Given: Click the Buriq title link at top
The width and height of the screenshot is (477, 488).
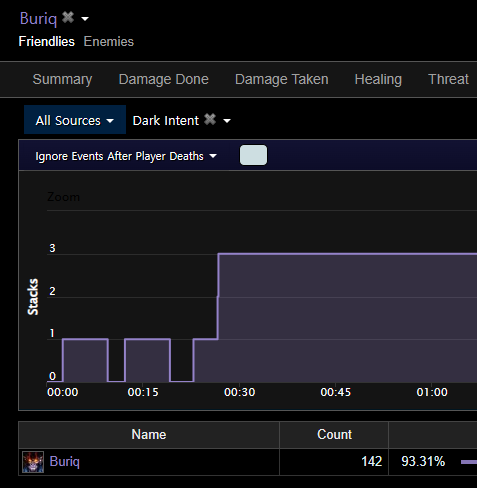Looking at the screenshot, I should (38, 18).
